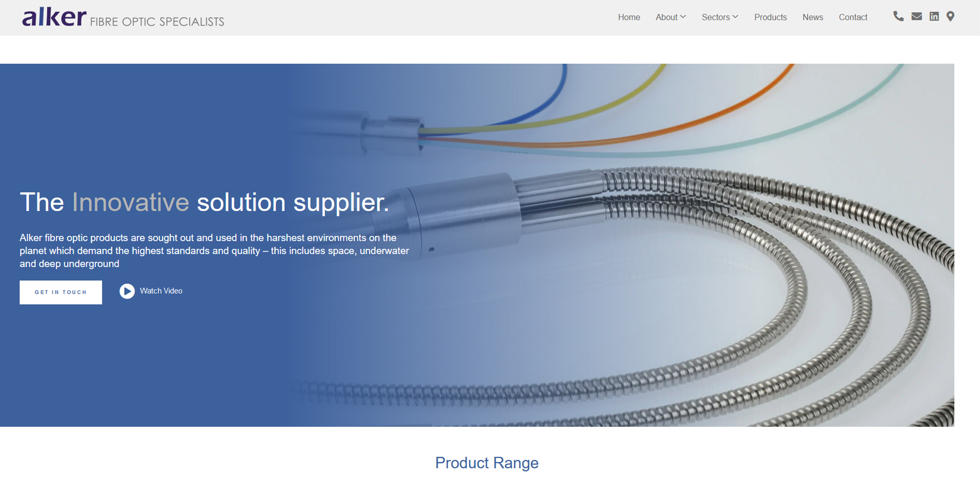Expand the About dropdown chevron
The height and width of the screenshot is (478, 980).
683,17
